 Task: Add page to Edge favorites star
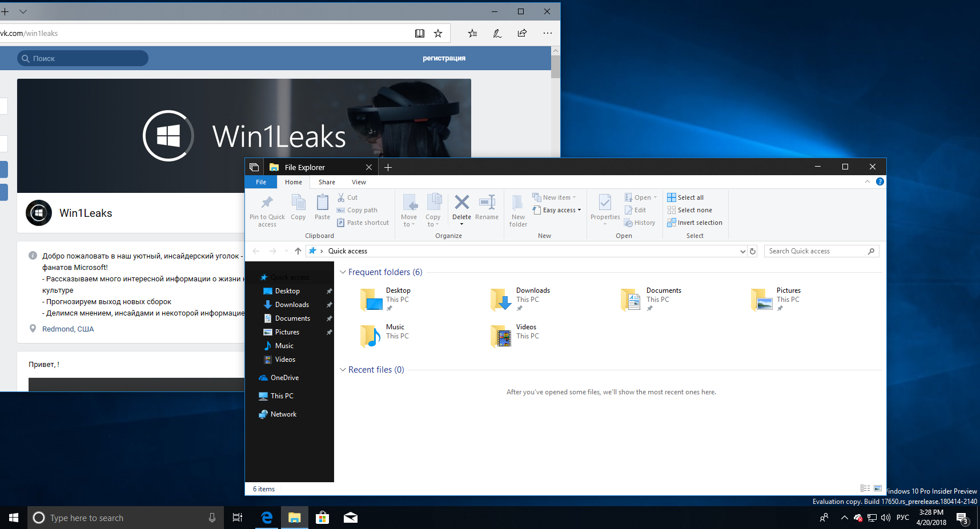pyautogui.click(x=438, y=33)
